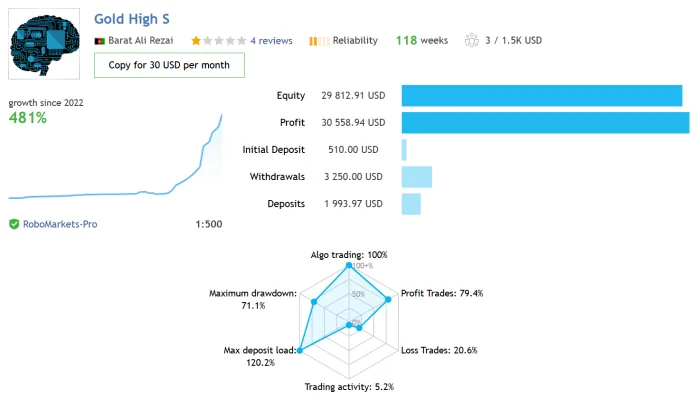Open the 4 reviews link
Viewport: 700px width, 400px height.
(x=271, y=41)
